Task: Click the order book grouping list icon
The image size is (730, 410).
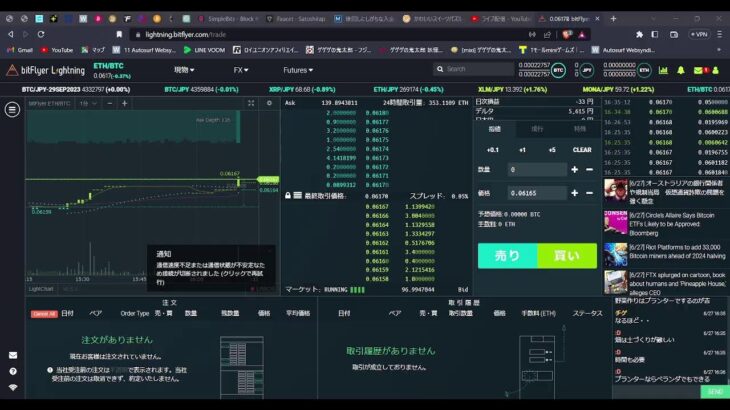Action: tap(297, 195)
